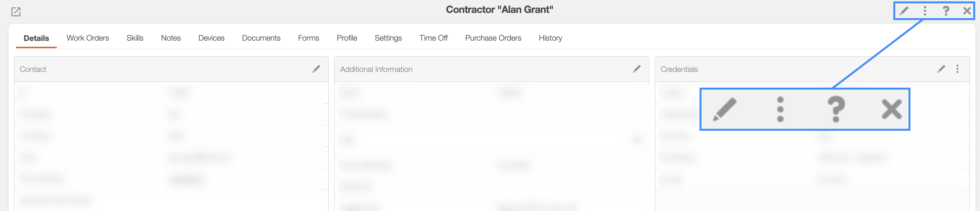Select the Details tab
This screenshot has width=980, height=211.
click(x=37, y=38)
